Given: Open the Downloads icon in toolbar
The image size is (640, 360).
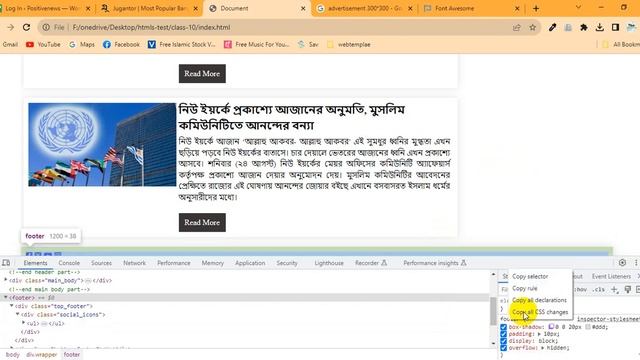Looking at the screenshot, I should pos(600,27).
